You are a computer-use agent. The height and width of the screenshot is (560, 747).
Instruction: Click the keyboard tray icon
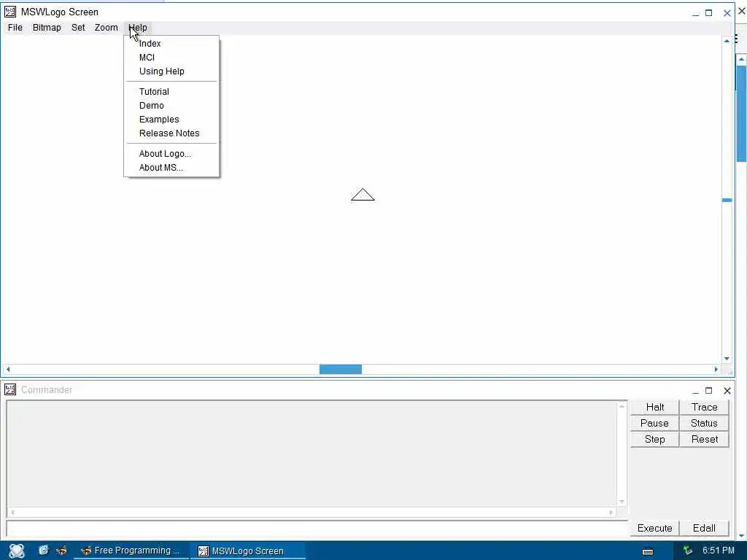point(648,551)
